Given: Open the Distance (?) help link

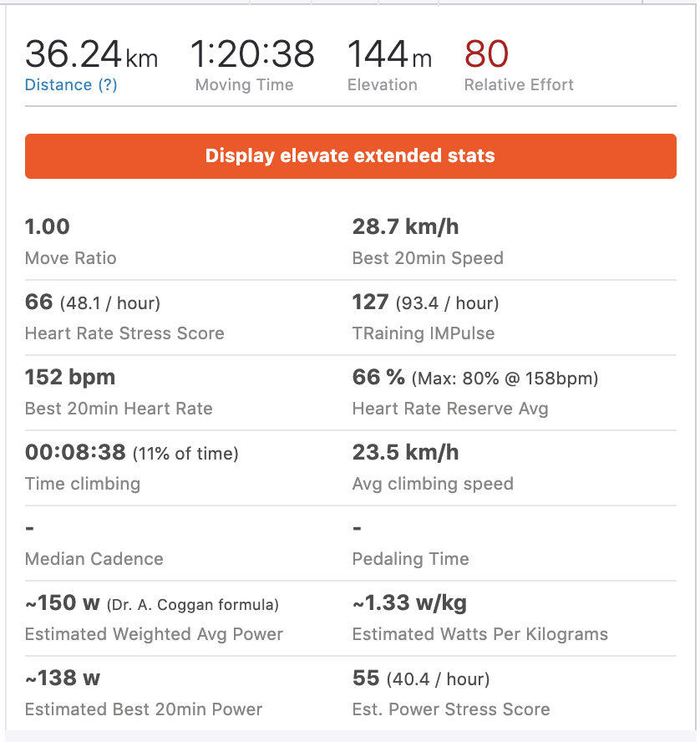Looking at the screenshot, I should [71, 84].
